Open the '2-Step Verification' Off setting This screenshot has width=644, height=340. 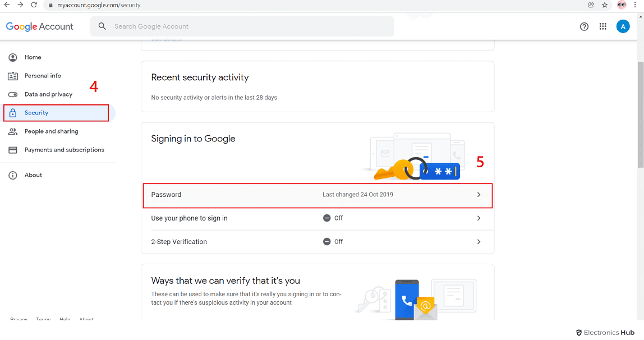point(317,242)
